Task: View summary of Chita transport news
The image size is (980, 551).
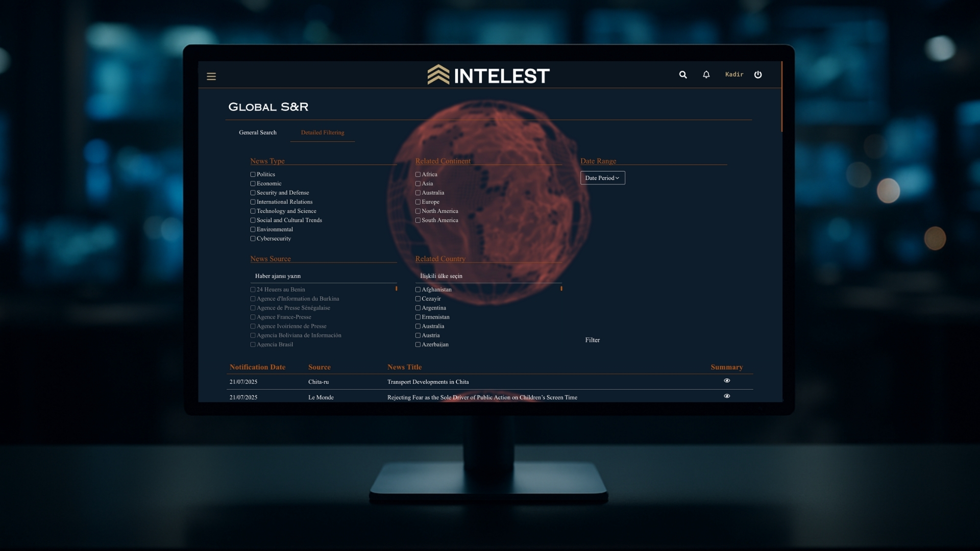Action: point(727,381)
